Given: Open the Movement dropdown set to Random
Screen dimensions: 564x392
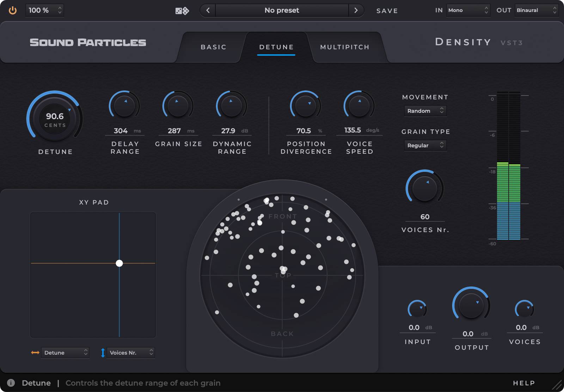Looking at the screenshot, I should click(x=425, y=111).
